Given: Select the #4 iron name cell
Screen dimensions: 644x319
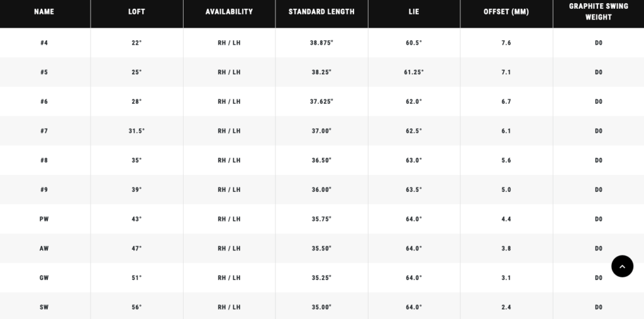Looking at the screenshot, I should [x=45, y=43].
